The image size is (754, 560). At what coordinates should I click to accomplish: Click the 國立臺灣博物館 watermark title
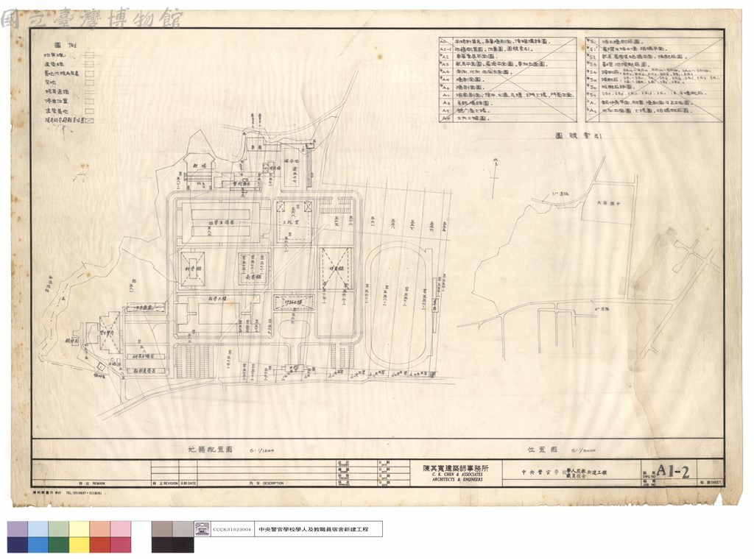91,18
